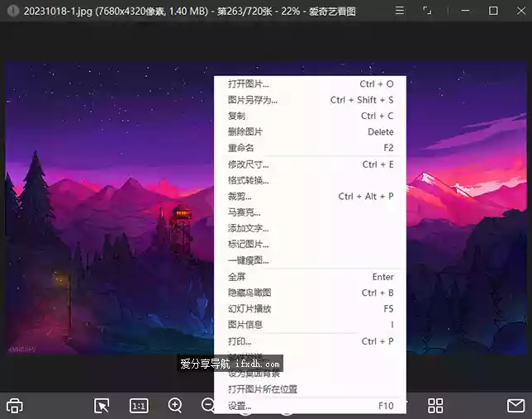Choose 删除图片 menu item
This screenshot has width=532, height=419.
click(x=310, y=131)
